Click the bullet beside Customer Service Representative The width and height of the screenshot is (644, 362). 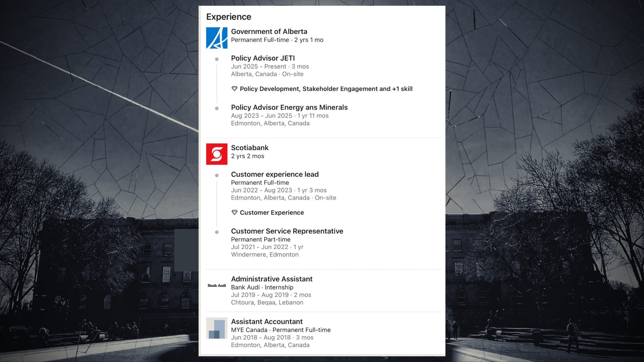pyautogui.click(x=217, y=232)
